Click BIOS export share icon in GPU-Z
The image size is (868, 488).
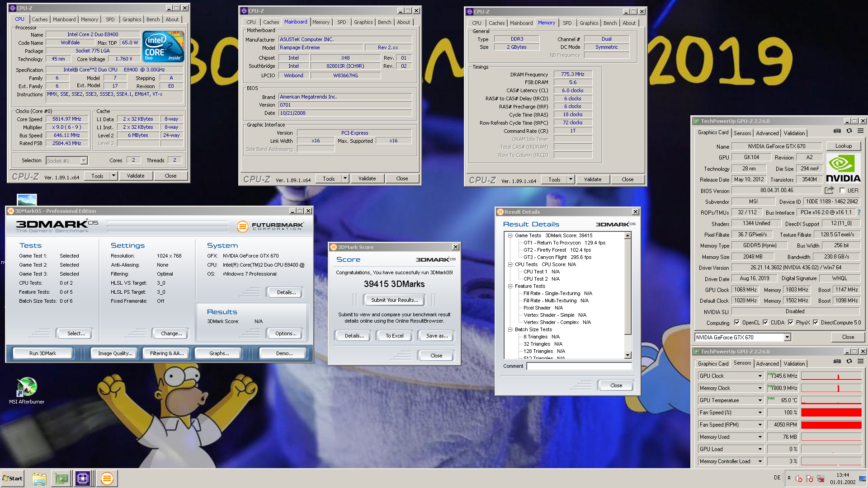tap(829, 190)
